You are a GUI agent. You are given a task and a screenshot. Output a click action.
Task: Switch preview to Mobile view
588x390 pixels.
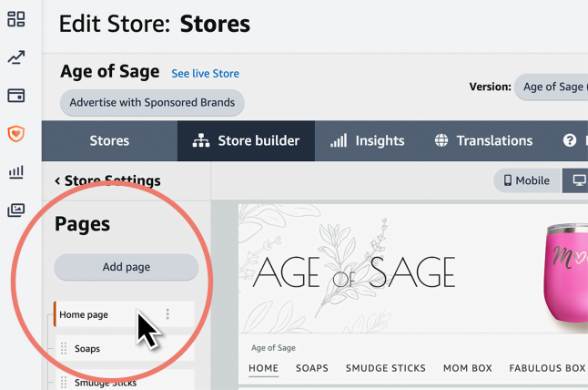[x=527, y=180]
